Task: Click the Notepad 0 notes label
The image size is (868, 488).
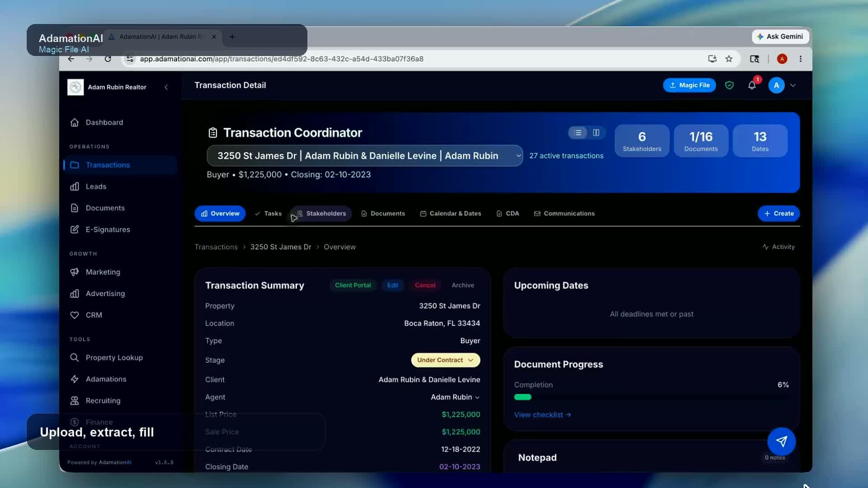Action: tap(774, 458)
